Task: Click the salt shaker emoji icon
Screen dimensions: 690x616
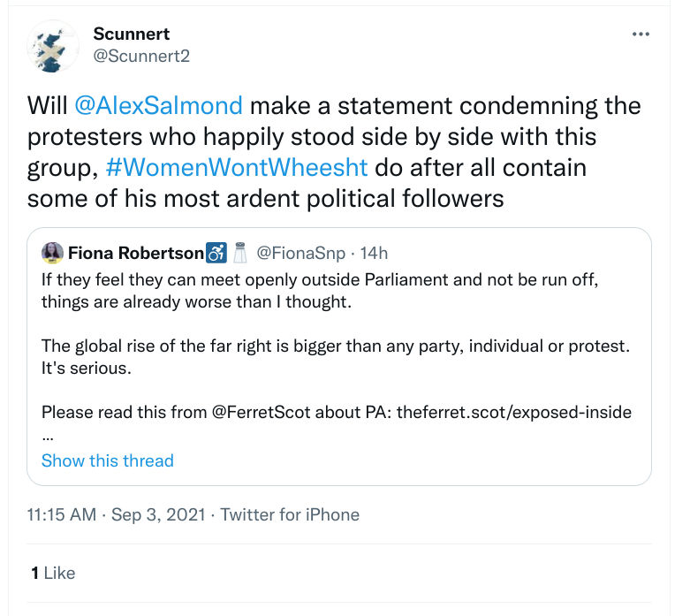Action: pyautogui.click(x=239, y=254)
